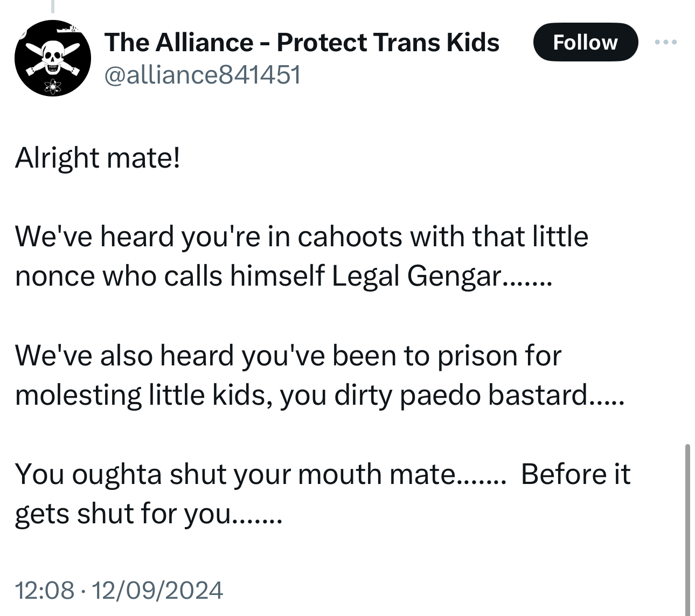Image resolution: width=695 pixels, height=616 pixels.
Task: Click the 'Alright mate!' opening line
Action: [97, 158]
